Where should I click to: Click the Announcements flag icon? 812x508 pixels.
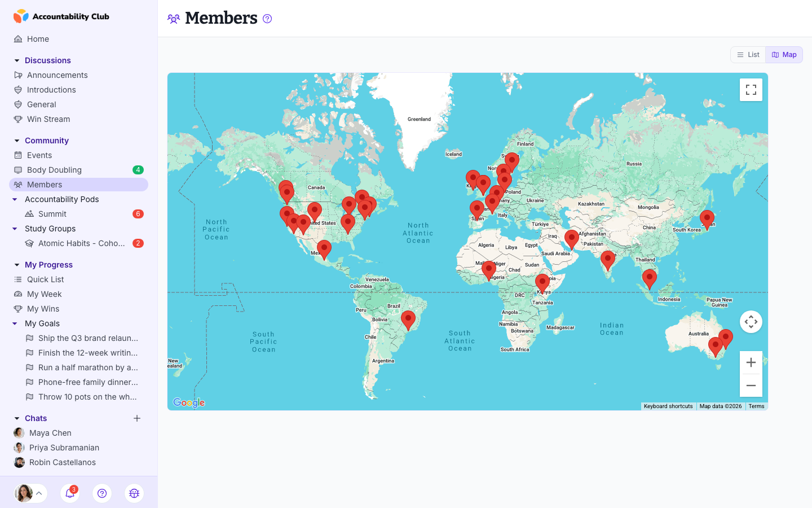click(x=18, y=75)
